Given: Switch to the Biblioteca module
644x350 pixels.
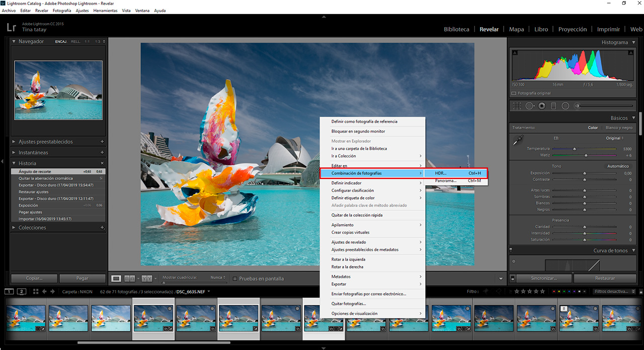Looking at the screenshot, I should coord(456,29).
